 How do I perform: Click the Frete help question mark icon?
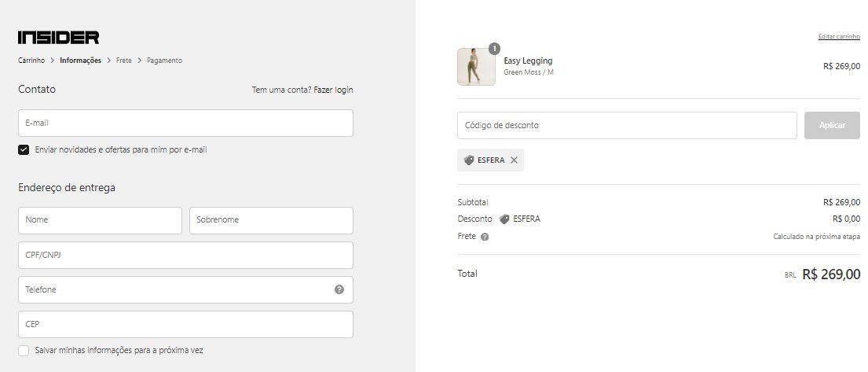[485, 237]
